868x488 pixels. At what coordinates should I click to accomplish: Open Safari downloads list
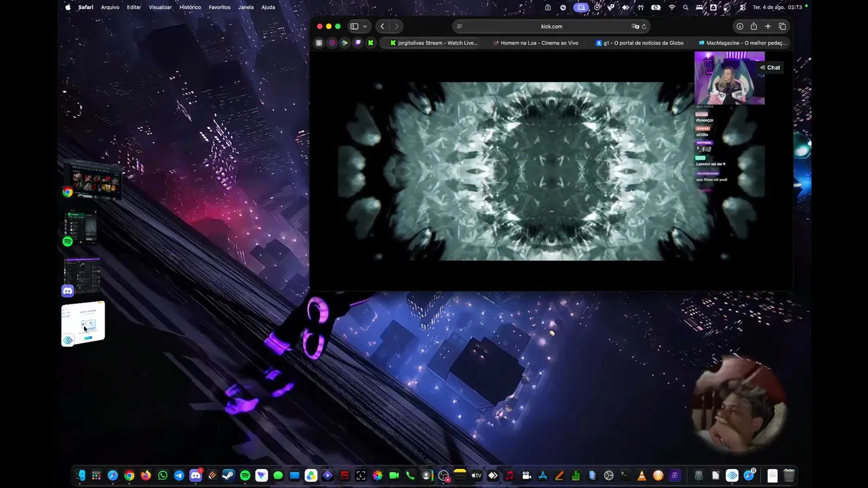pyautogui.click(x=740, y=26)
